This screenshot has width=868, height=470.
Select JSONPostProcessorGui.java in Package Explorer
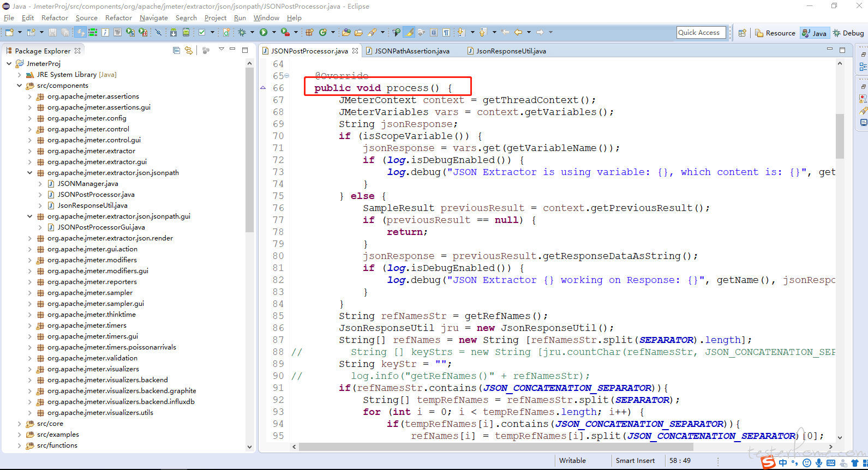(x=101, y=227)
